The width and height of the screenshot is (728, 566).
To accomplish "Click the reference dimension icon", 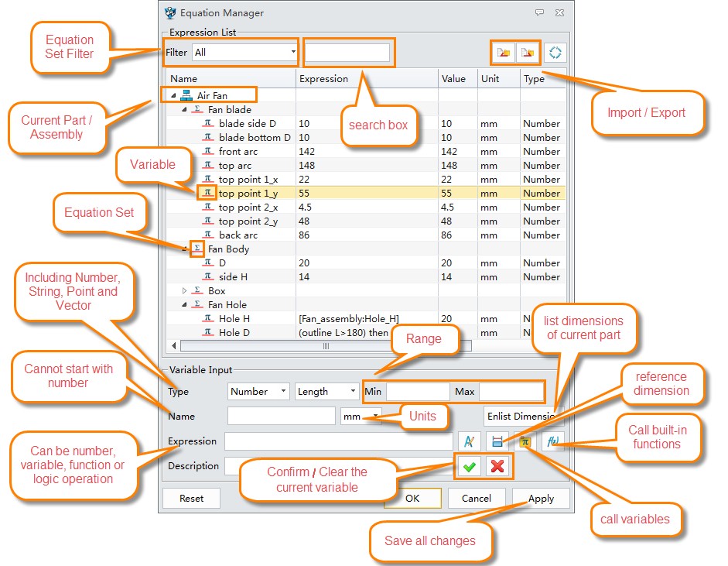I will click(x=499, y=441).
